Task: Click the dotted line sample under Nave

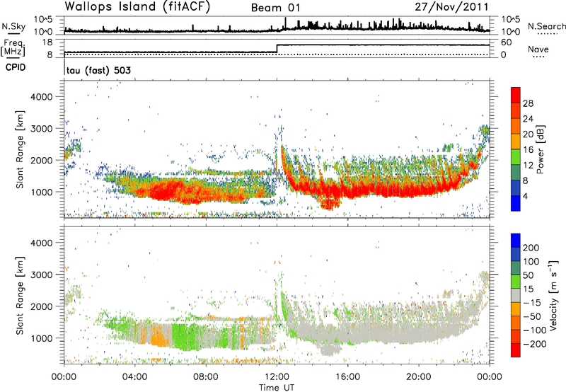Action: coord(538,57)
